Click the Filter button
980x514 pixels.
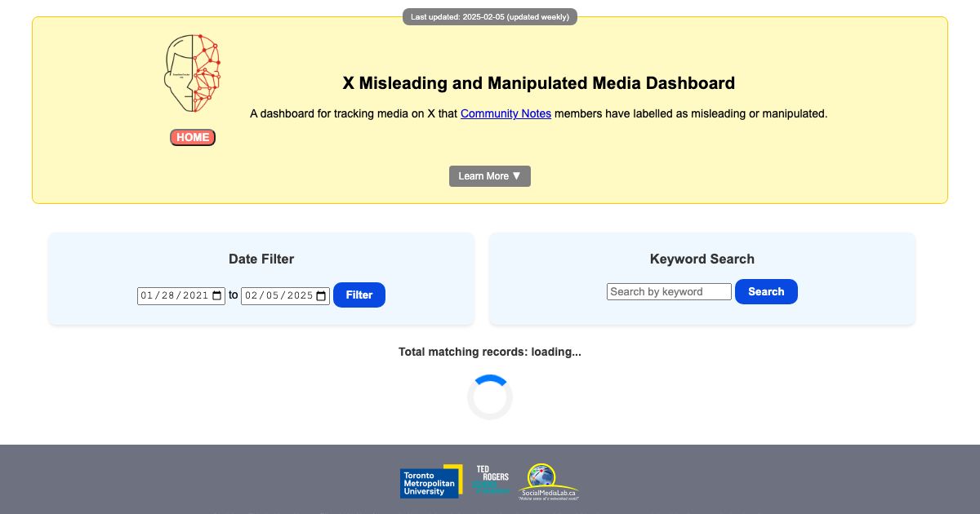tap(359, 295)
